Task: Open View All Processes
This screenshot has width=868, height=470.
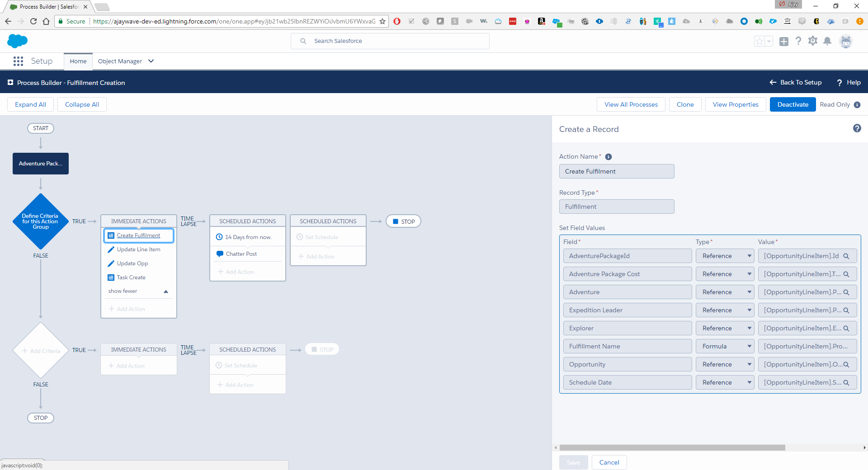Action: [631, 104]
